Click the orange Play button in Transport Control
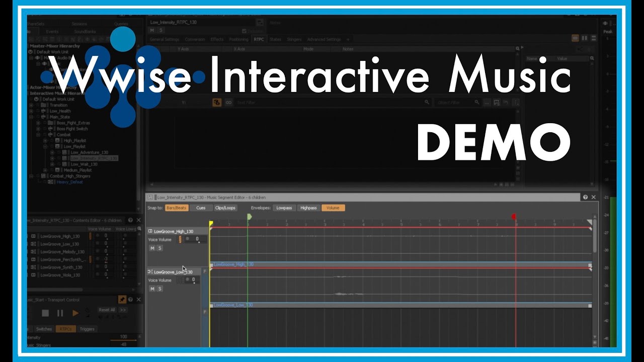 [x=75, y=313]
